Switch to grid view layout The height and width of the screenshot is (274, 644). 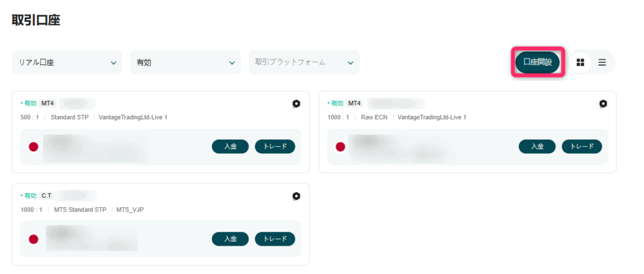580,62
